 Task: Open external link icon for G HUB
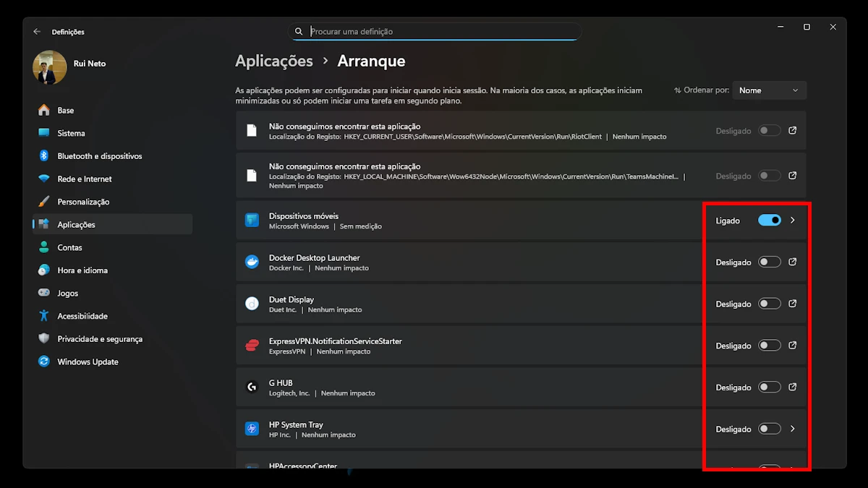click(792, 388)
